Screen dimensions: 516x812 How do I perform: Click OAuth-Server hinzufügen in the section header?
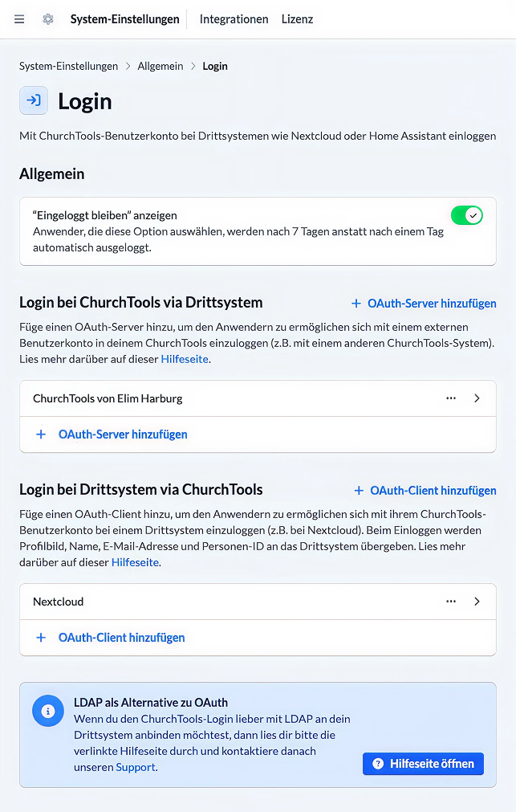[x=431, y=304]
